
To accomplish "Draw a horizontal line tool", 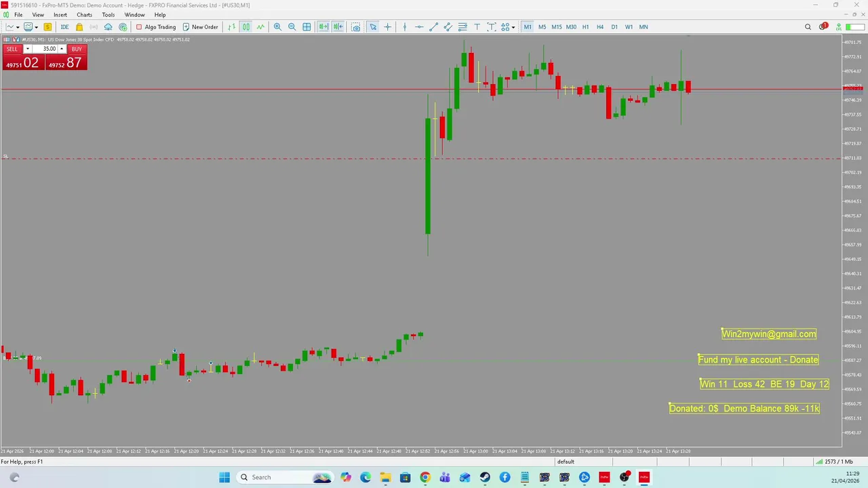I will pyautogui.click(x=419, y=27).
